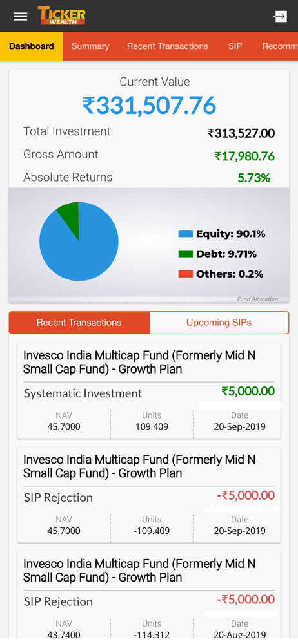Tap the Absolute Returns 5.73% value
This screenshot has height=644, width=298.
pyautogui.click(x=254, y=178)
